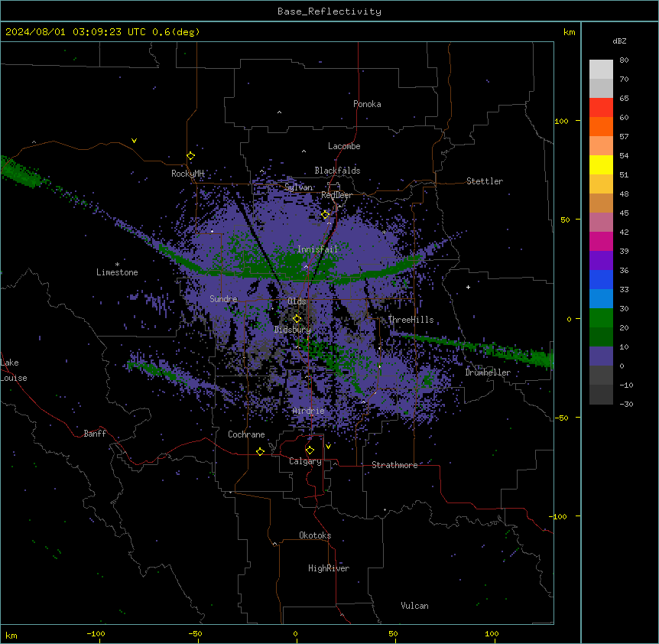The height and width of the screenshot is (644, 659).
Task: Select the light gray 70-80 dBZ swatch
Action: (601, 70)
